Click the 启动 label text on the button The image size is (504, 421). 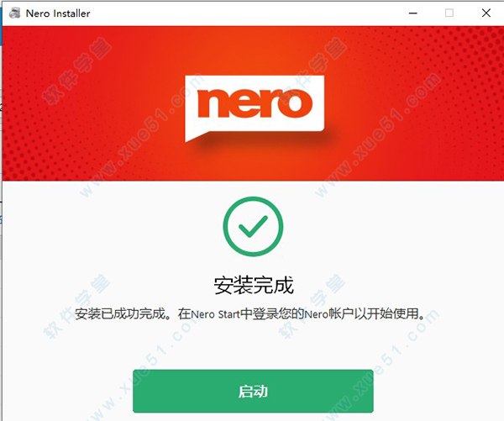253,392
